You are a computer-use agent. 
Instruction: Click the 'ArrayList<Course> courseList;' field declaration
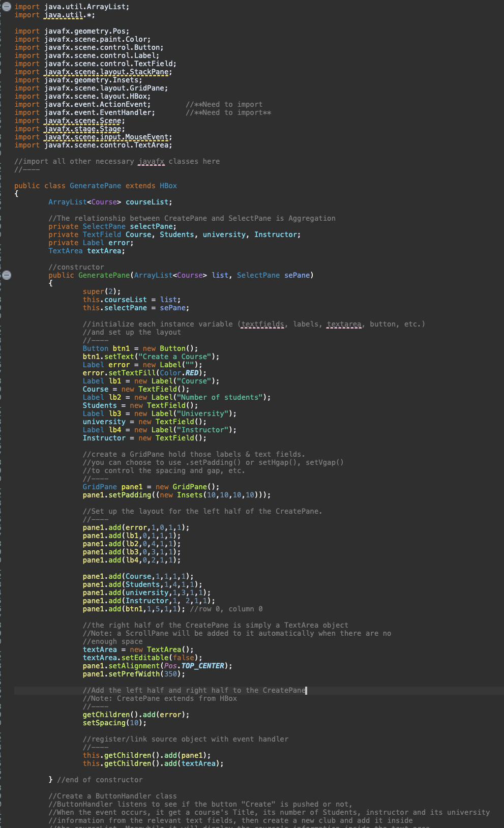coord(110,202)
